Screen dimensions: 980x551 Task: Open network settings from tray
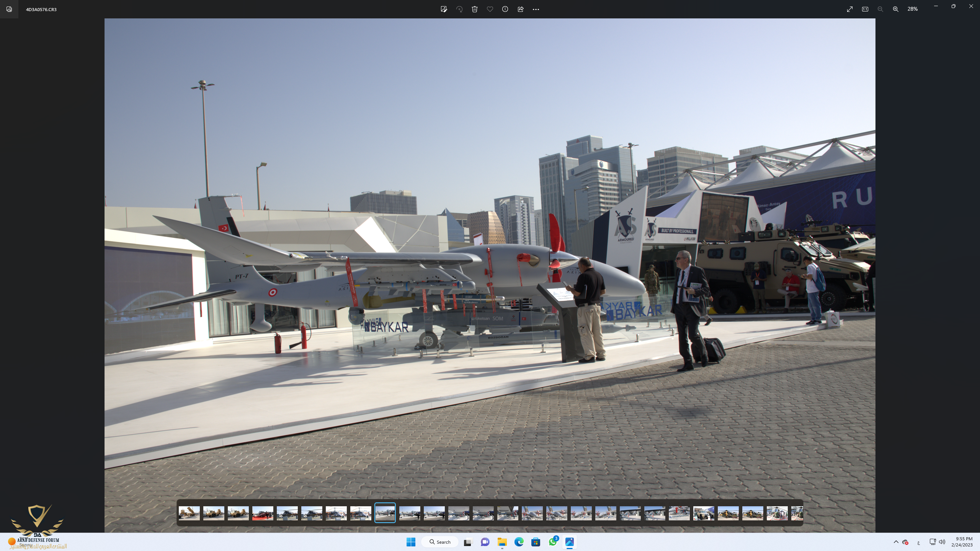tap(933, 542)
